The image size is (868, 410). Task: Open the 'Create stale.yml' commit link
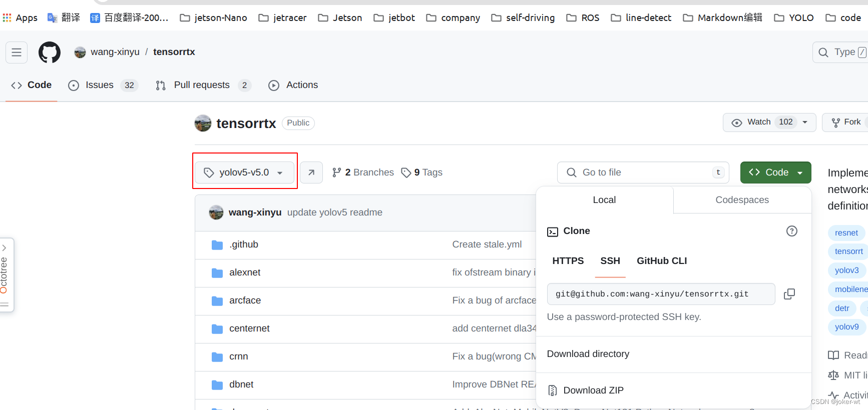click(487, 244)
